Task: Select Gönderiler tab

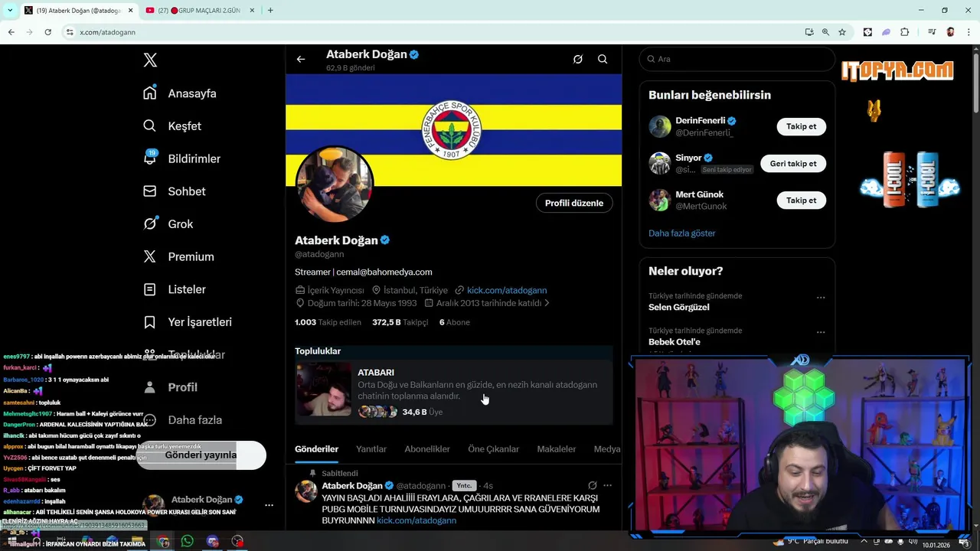Action: 316,449
